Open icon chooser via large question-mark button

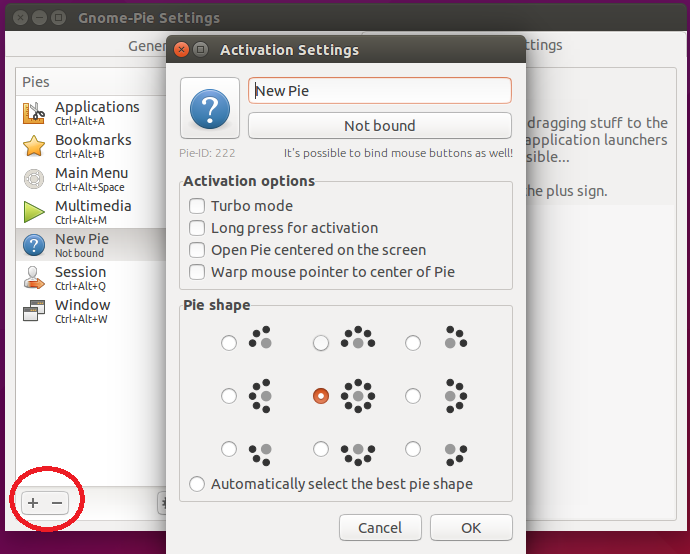210,108
